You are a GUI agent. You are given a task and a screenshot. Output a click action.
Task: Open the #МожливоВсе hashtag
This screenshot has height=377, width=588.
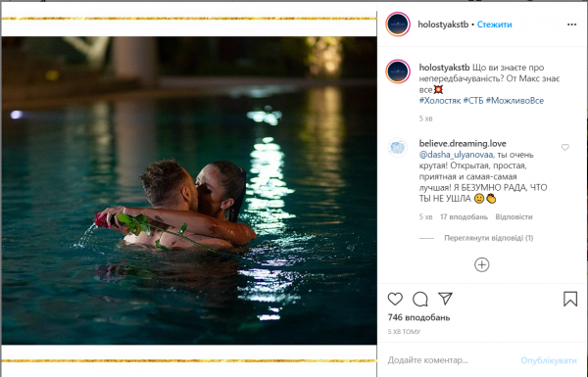click(514, 101)
